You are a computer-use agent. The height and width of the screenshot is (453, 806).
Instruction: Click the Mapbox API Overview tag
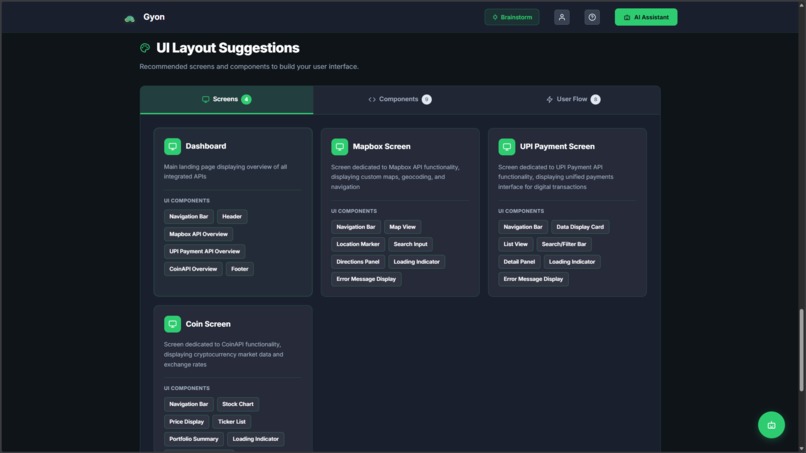click(198, 234)
